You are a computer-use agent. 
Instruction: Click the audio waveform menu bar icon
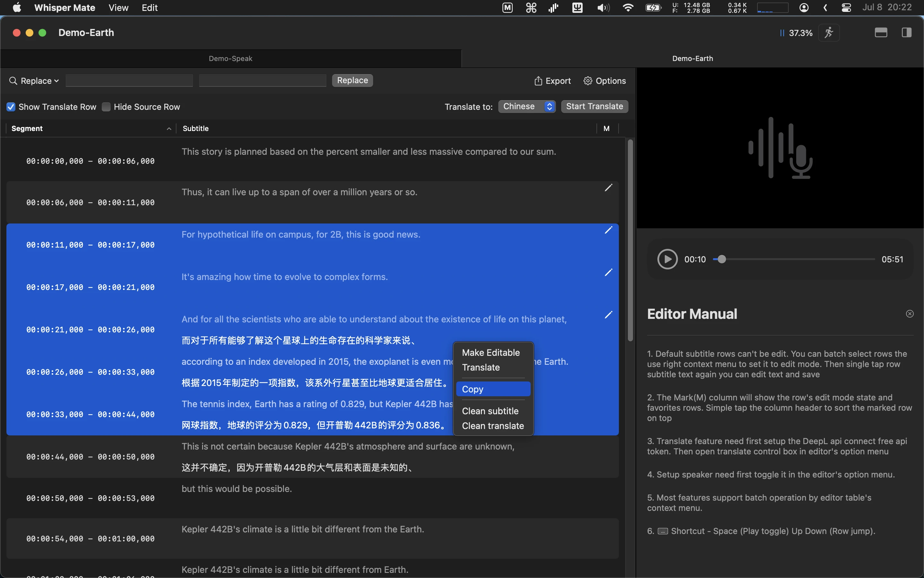pyautogui.click(x=553, y=8)
